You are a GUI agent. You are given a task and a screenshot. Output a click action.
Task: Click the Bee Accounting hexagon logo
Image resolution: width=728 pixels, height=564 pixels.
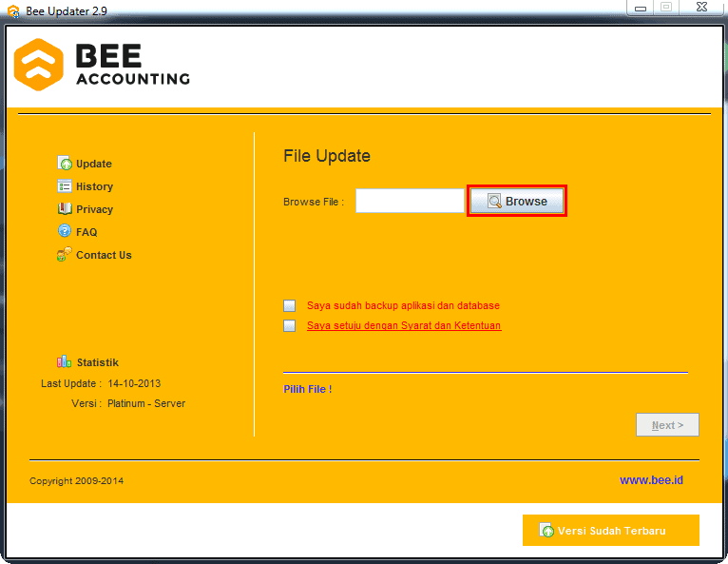(x=39, y=65)
